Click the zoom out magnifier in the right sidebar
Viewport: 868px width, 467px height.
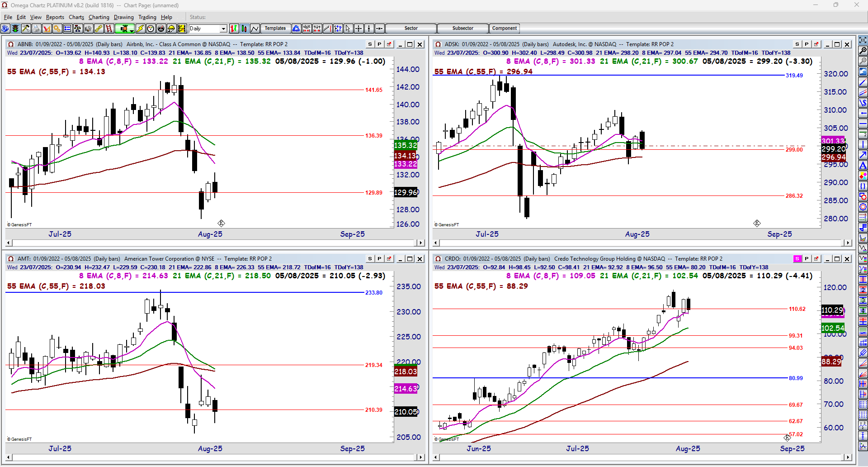tap(863, 61)
